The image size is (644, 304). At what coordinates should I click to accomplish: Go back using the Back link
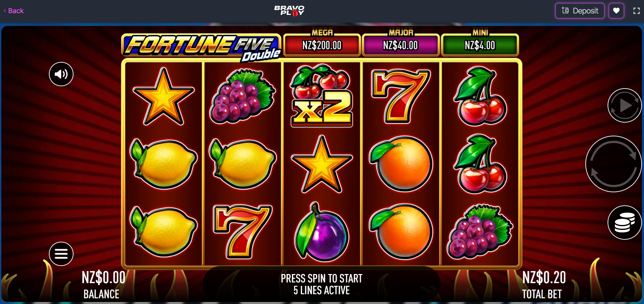[x=13, y=11]
